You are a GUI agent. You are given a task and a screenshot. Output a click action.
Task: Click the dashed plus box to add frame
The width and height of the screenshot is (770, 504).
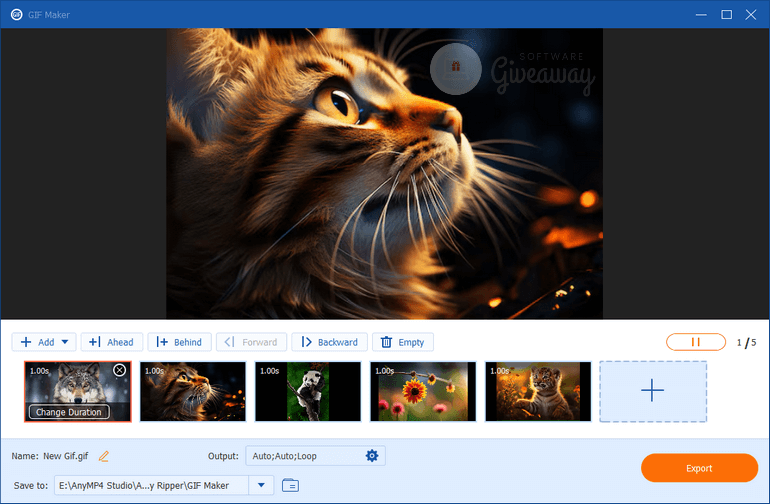653,392
